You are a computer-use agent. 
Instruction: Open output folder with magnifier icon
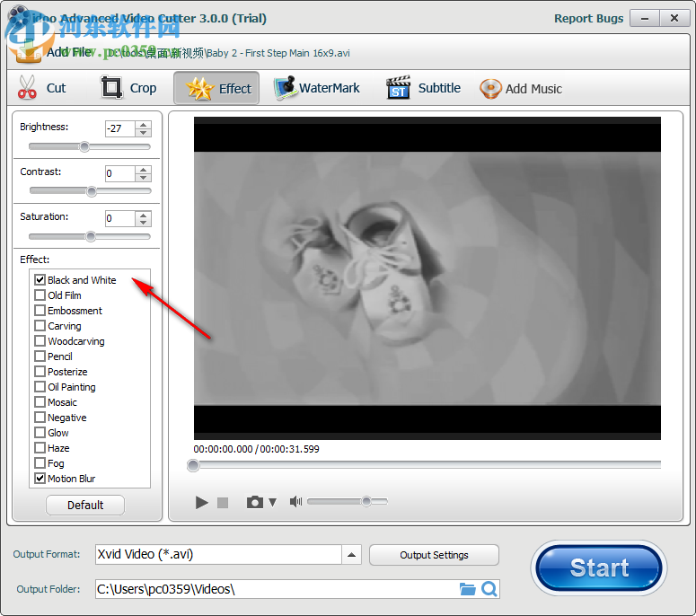pyautogui.click(x=489, y=589)
